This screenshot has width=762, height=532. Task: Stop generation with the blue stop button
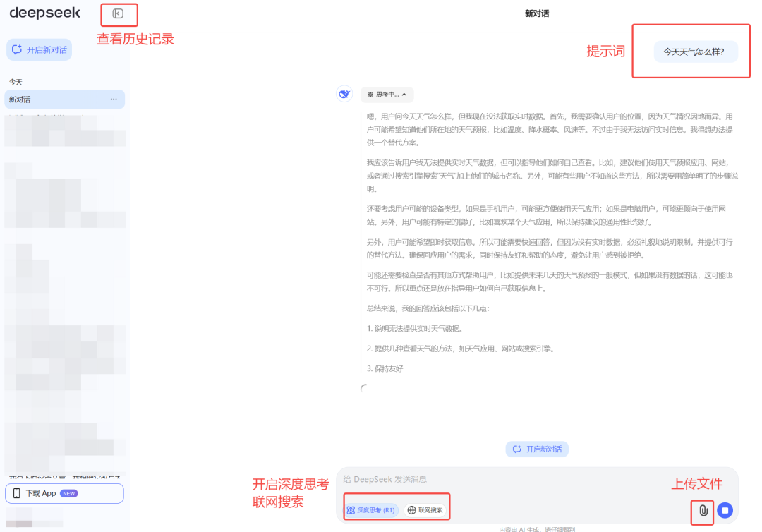tap(725, 510)
